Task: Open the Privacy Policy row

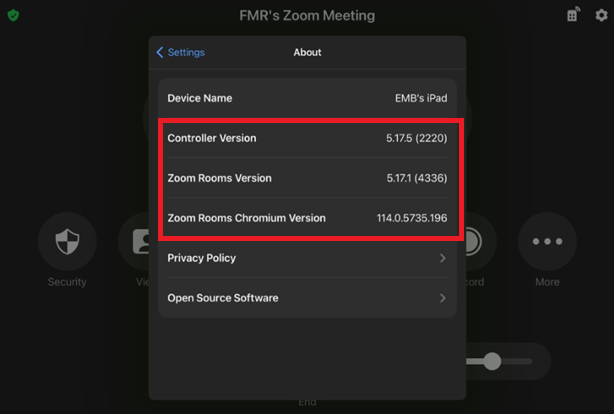Action: (307, 258)
